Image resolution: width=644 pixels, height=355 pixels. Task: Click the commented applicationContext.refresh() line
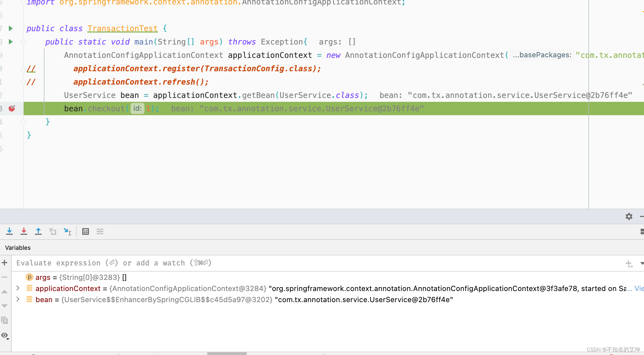click(141, 82)
